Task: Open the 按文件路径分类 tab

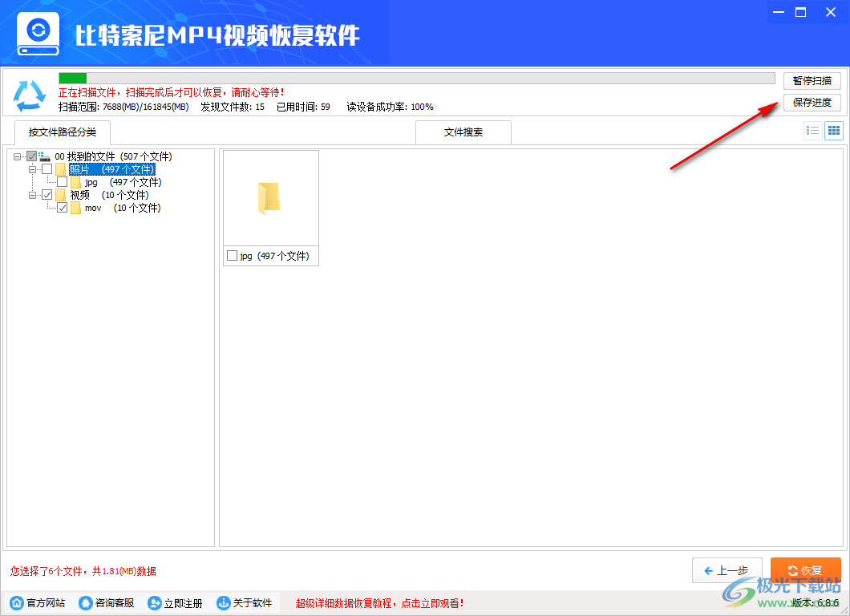Action: pyautogui.click(x=63, y=132)
